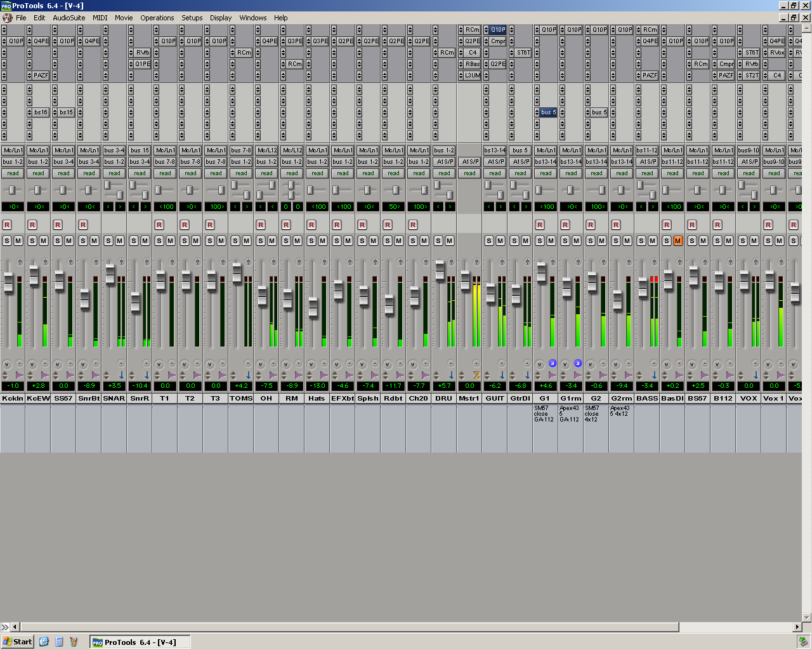Viewport: 812px width, 650px height.
Task: Click the third quick launch icon in taskbar
Action: [74, 642]
